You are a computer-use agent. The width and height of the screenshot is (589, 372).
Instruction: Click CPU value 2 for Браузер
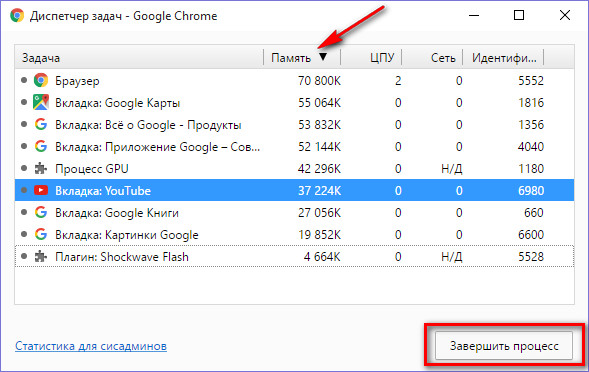pos(398,80)
